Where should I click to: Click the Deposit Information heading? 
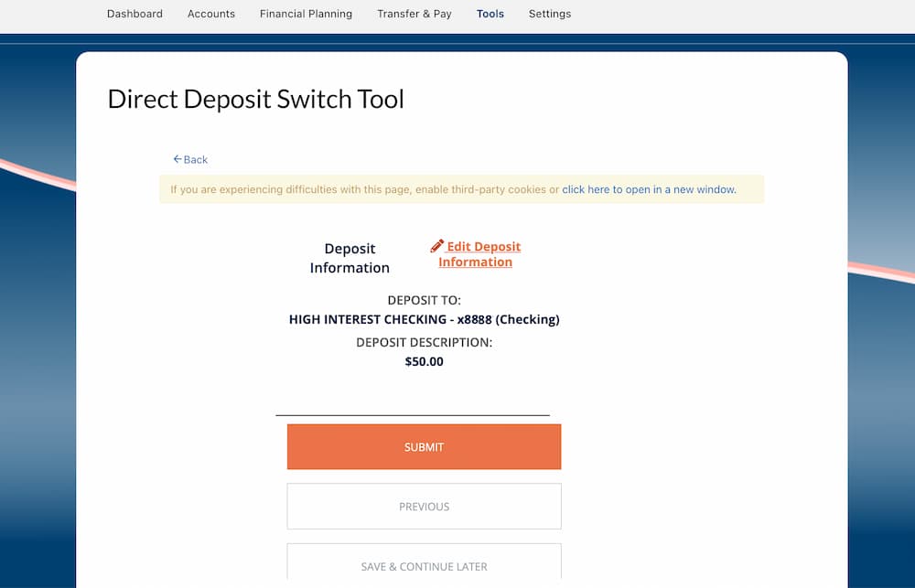[350, 258]
